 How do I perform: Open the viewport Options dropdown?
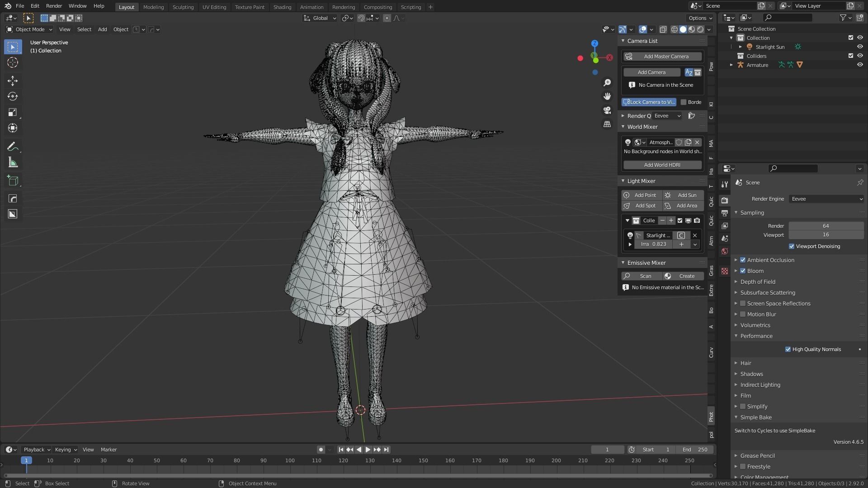[x=700, y=18]
